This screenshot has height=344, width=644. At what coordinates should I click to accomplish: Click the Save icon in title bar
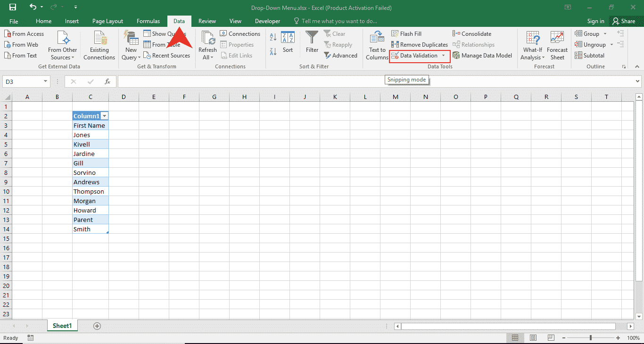(13, 8)
